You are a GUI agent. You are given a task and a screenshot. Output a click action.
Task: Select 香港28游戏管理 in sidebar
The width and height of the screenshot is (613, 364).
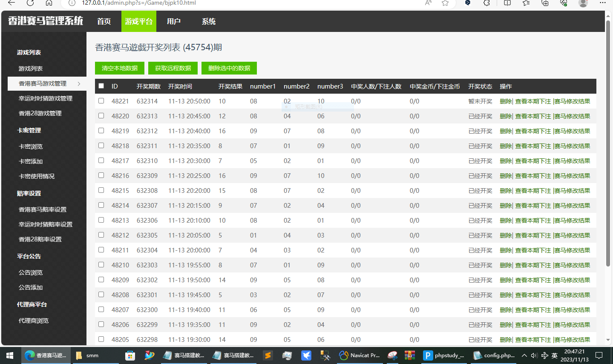pyautogui.click(x=40, y=113)
